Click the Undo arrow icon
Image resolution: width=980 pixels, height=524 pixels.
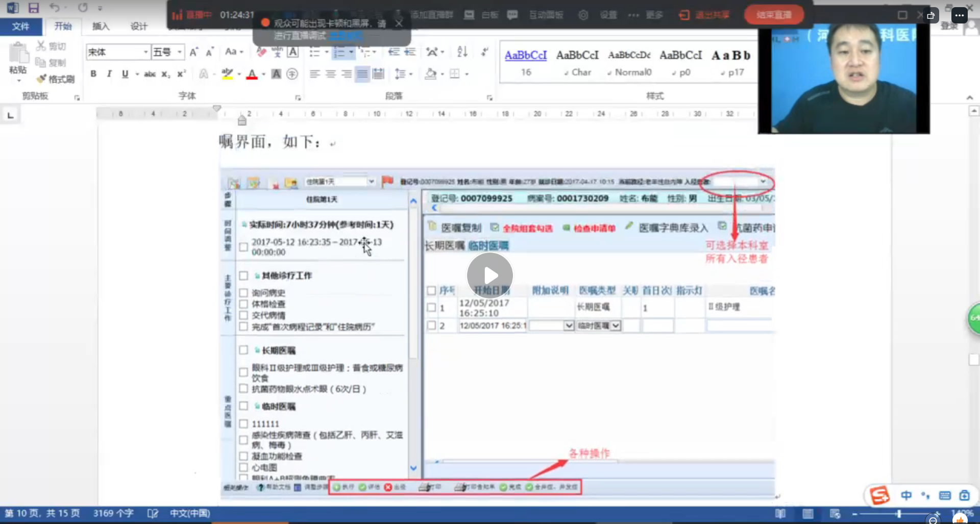(x=54, y=8)
